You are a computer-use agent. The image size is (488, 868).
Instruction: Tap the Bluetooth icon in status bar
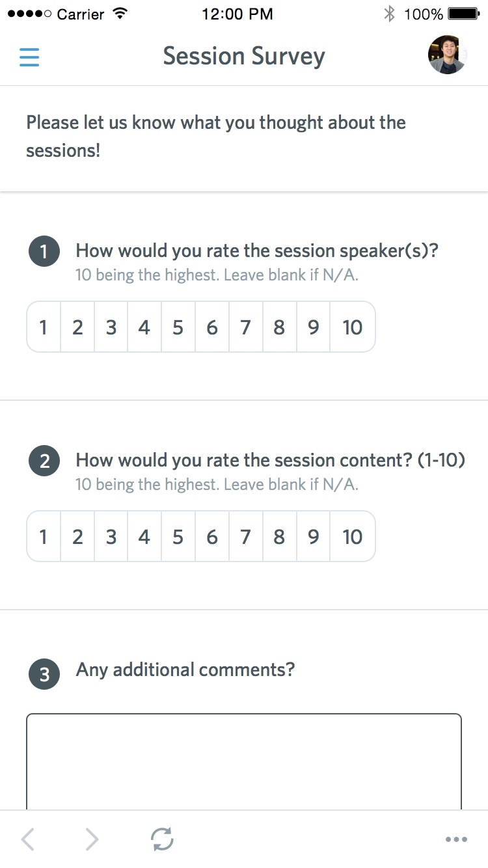[390, 12]
